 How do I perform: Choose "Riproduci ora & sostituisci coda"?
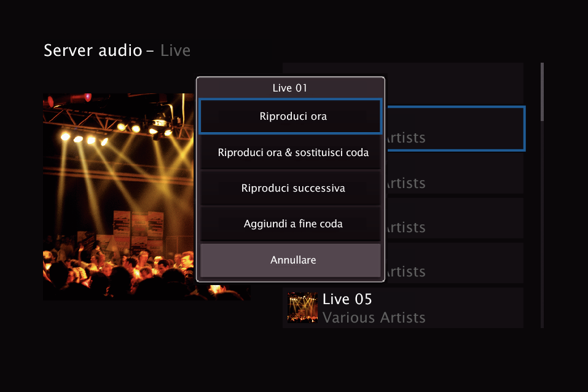(290, 152)
